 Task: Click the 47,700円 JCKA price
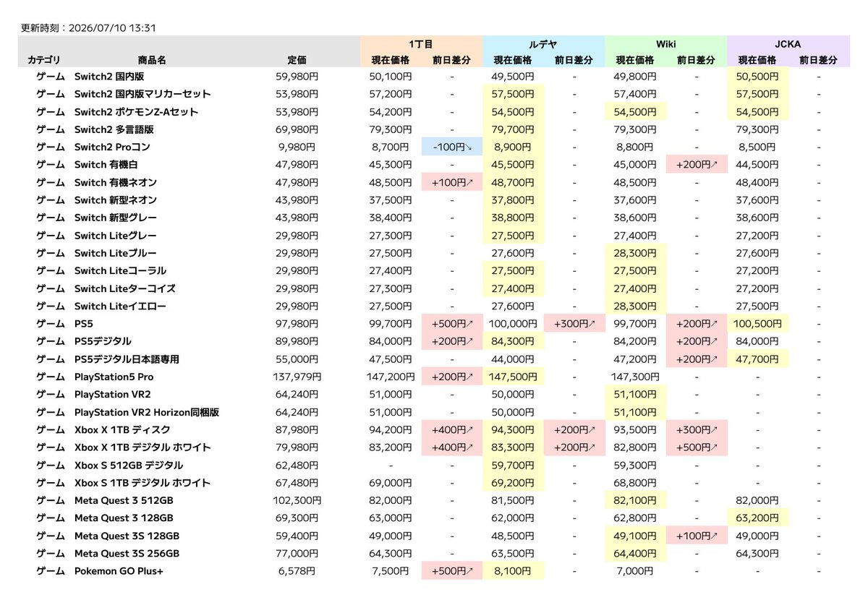point(757,359)
